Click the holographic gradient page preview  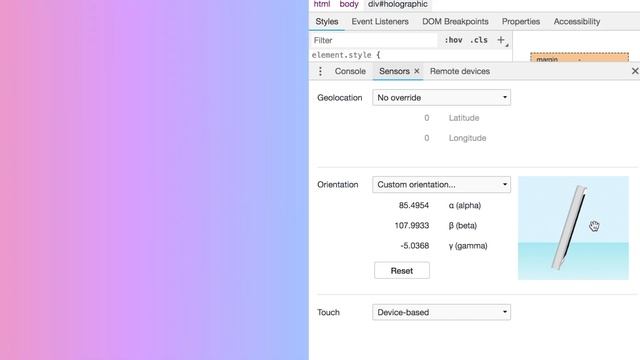tap(154, 180)
